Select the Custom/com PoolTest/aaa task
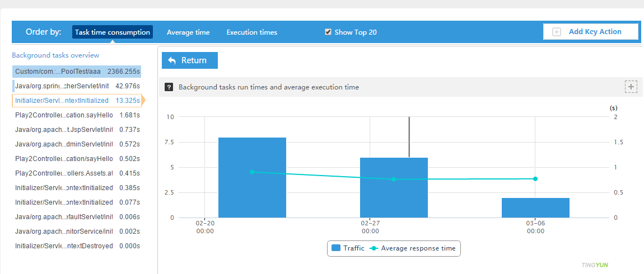The width and height of the screenshot is (644, 274). point(77,72)
